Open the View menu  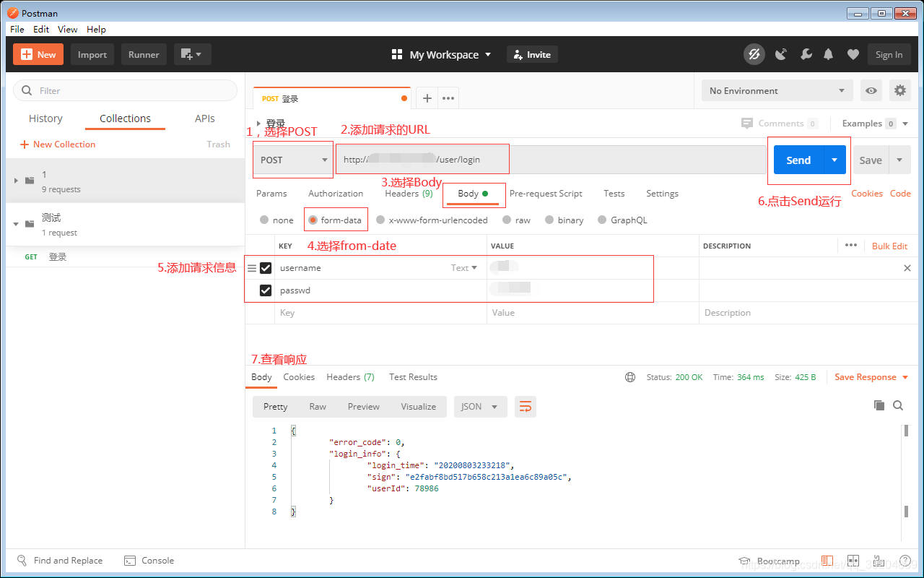click(68, 29)
